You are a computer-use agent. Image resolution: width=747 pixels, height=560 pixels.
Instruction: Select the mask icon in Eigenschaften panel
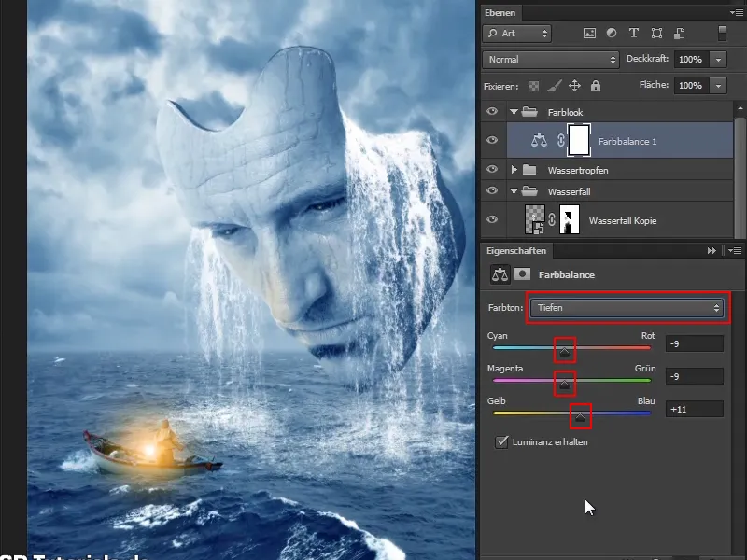click(x=523, y=274)
